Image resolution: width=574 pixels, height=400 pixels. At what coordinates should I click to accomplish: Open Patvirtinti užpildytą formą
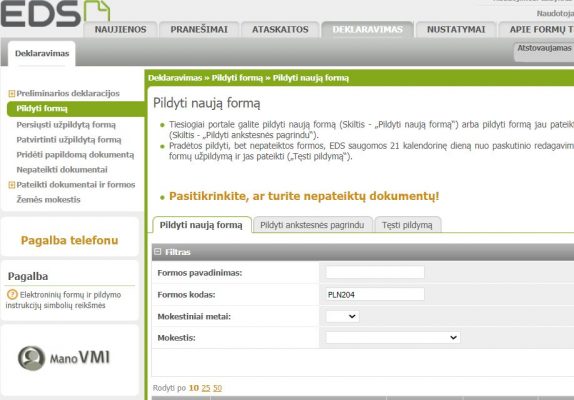click(x=69, y=140)
